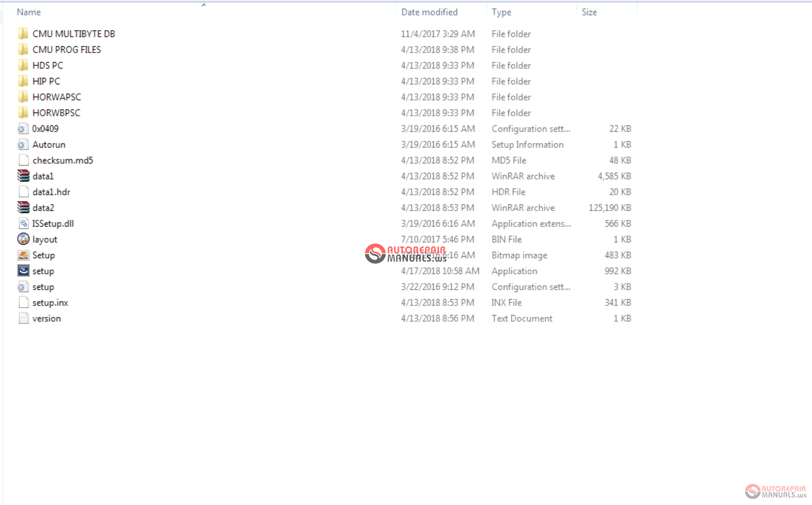
Task: Click the file name 'CMU MULTIBYTE DB'
Action: coord(74,34)
